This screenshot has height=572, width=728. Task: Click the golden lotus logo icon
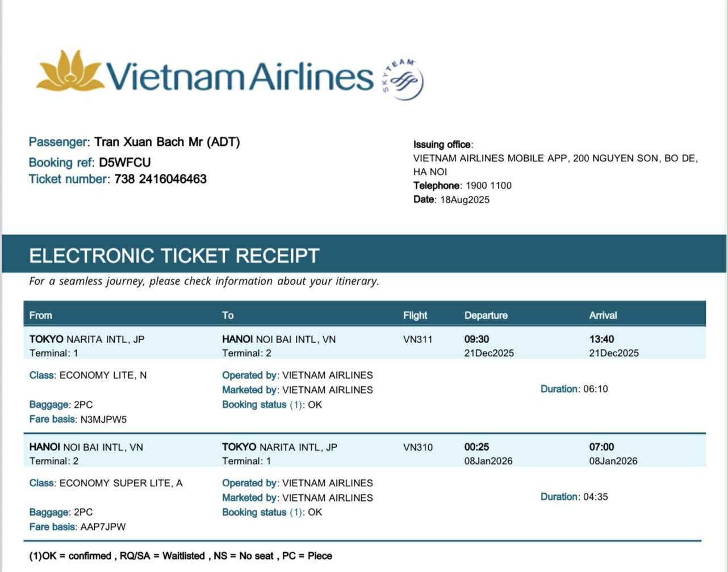click(70, 72)
